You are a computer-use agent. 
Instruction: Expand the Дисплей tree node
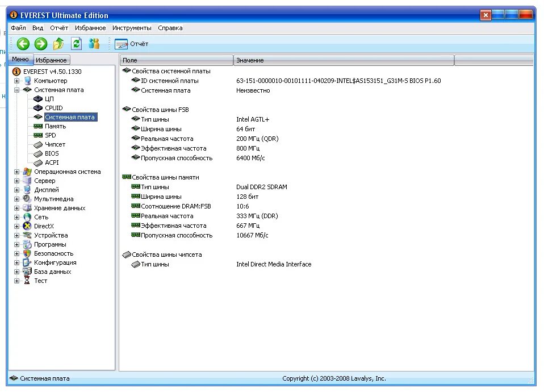pos(16,190)
